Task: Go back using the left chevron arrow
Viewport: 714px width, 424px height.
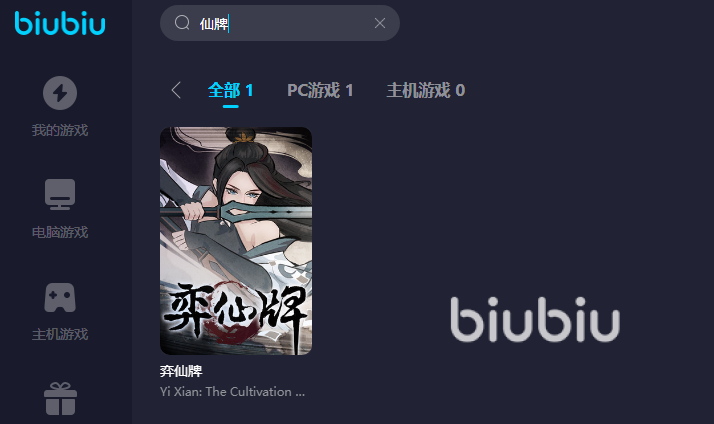Action: tap(176, 90)
